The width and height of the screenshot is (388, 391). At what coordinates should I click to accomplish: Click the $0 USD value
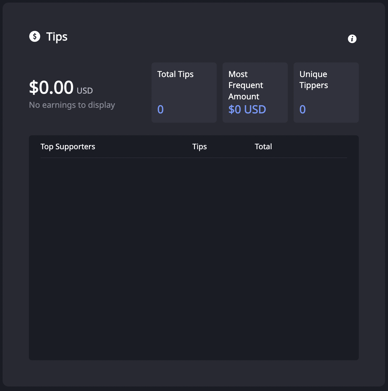[x=247, y=109]
